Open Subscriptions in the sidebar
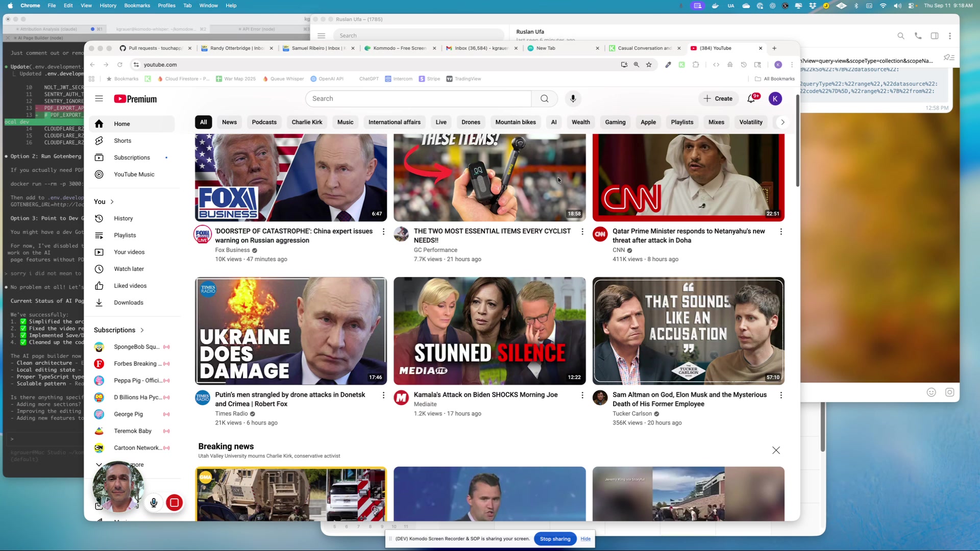The image size is (980, 551). pyautogui.click(x=132, y=158)
